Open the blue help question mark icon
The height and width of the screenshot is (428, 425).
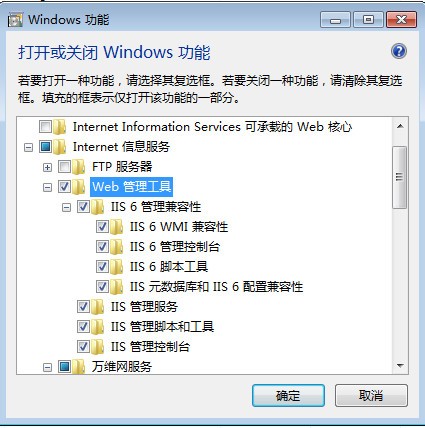coord(399,51)
